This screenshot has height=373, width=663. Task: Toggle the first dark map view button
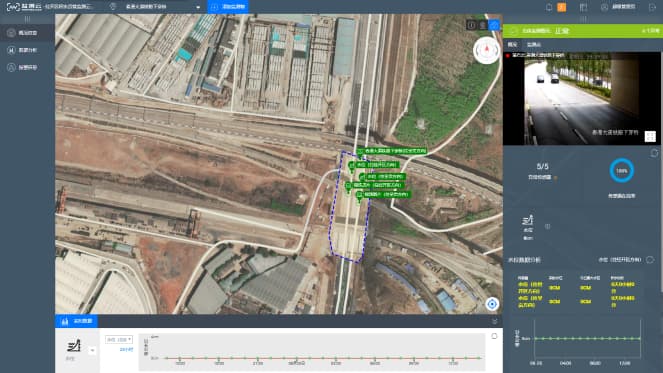coord(471,25)
